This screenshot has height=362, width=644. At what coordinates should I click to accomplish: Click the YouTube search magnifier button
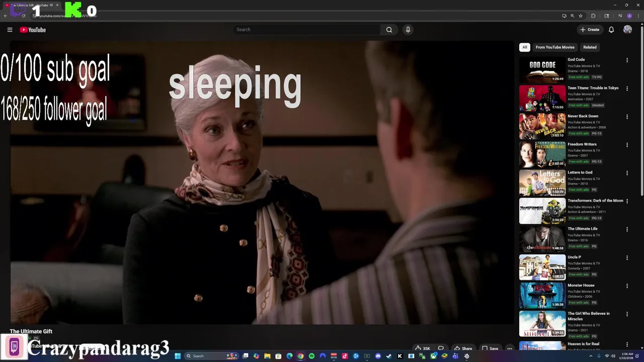click(x=389, y=30)
